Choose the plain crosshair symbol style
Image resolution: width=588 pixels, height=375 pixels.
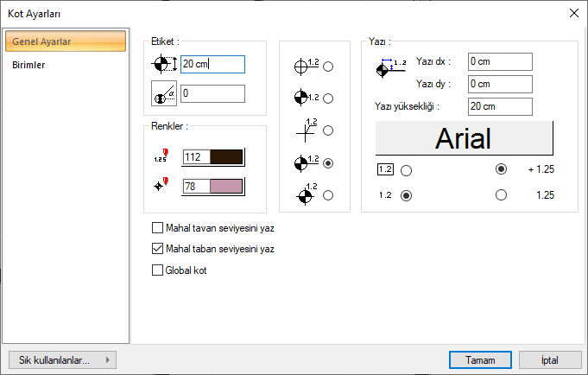click(328, 130)
